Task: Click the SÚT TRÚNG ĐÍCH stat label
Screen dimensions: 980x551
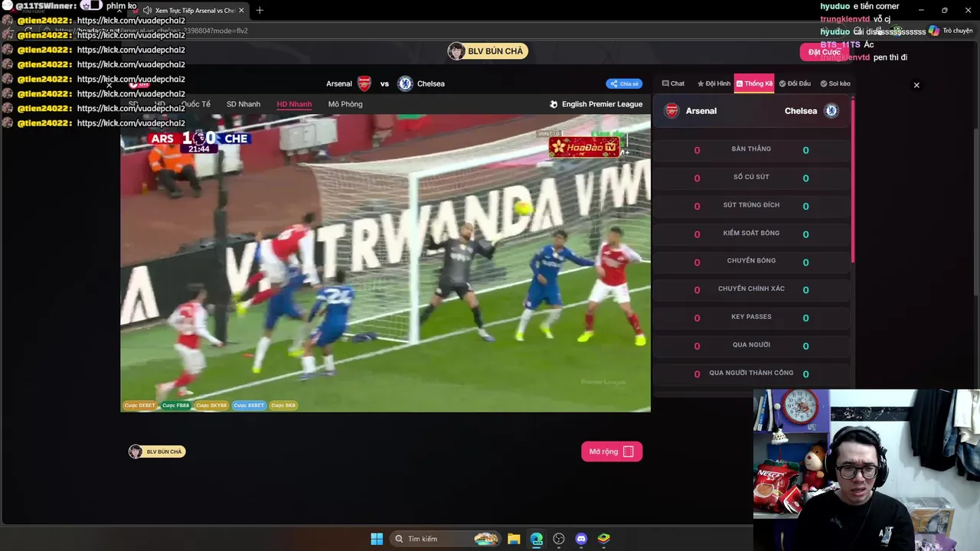Action: [751, 205]
